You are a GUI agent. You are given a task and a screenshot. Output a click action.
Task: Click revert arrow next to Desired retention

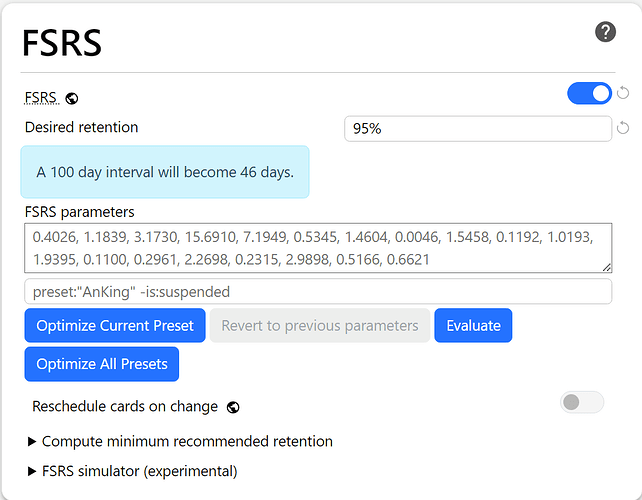tap(623, 128)
